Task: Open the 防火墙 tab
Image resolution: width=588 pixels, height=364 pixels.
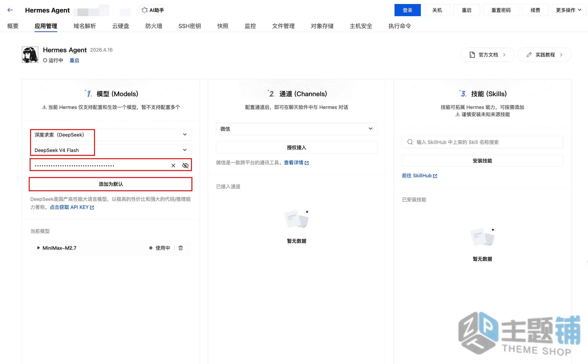Action: [154, 26]
